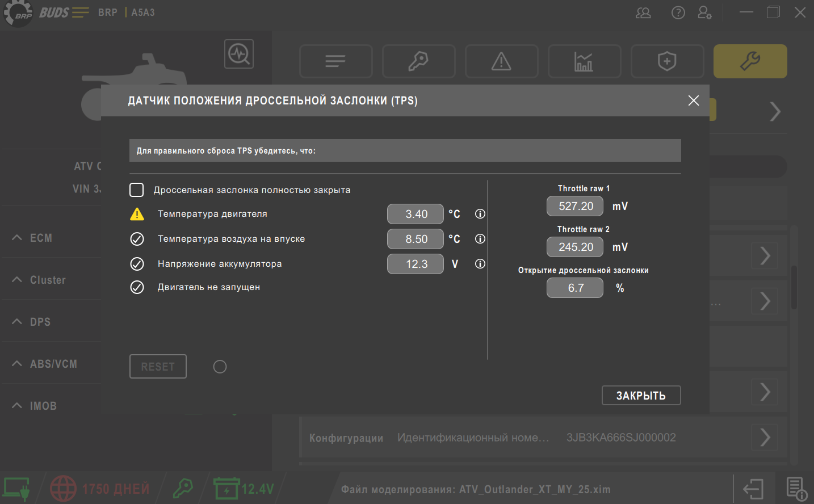Select the radio circle beside RESET

220,367
